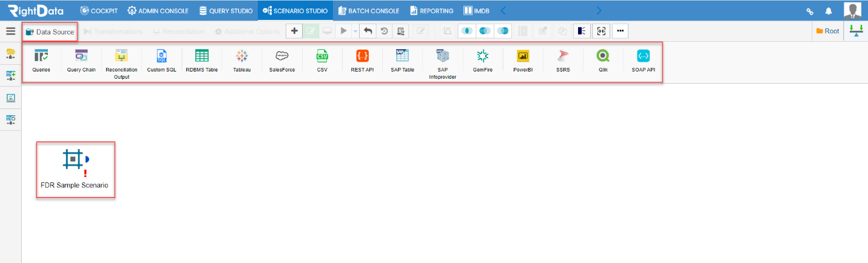
Task: Pick the GemFire data source
Action: 483,61
